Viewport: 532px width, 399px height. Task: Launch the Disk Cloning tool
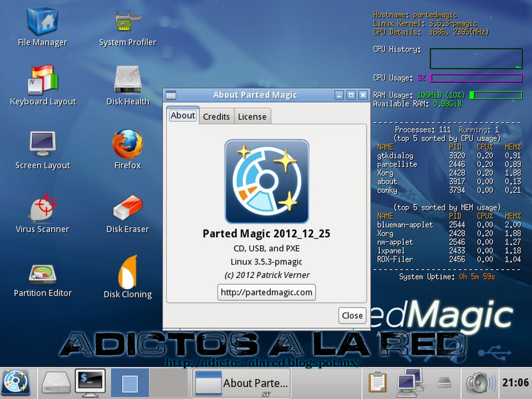point(128,277)
